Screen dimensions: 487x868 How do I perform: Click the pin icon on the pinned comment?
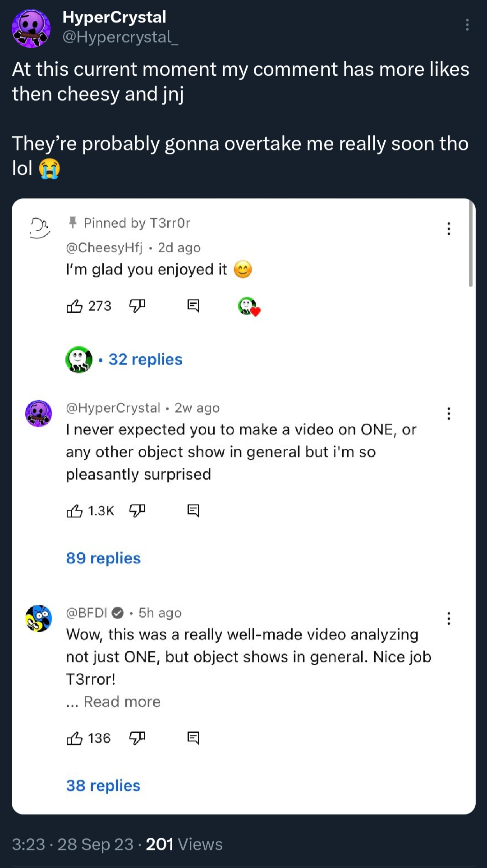[72, 223]
